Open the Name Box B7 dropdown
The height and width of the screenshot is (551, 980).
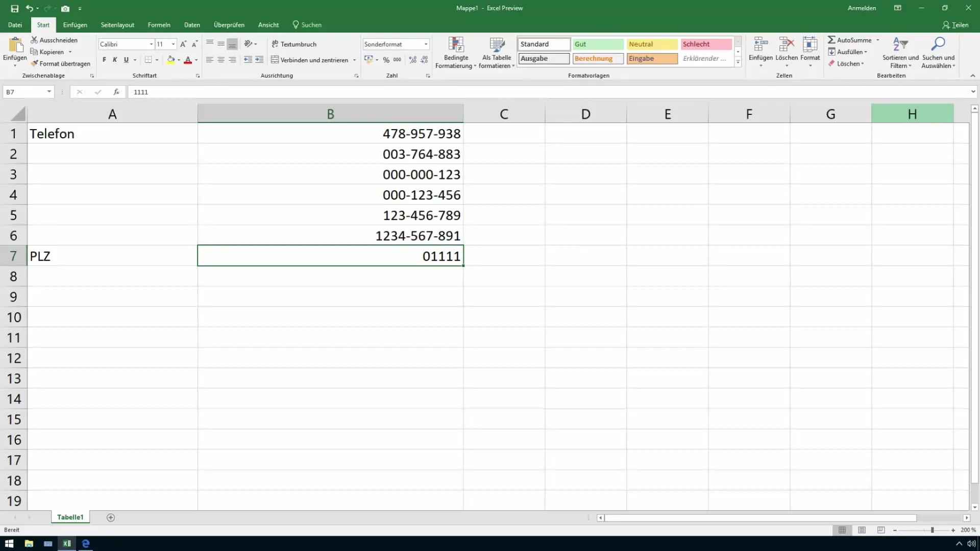[x=49, y=92]
